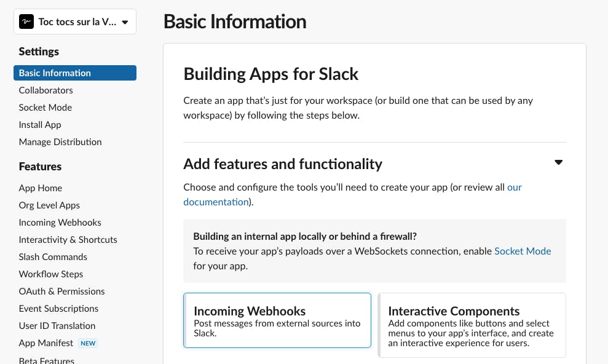The height and width of the screenshot is (364, 608).
Task: Open Interactivity & Shortcuts page
Action: (68, 240)
